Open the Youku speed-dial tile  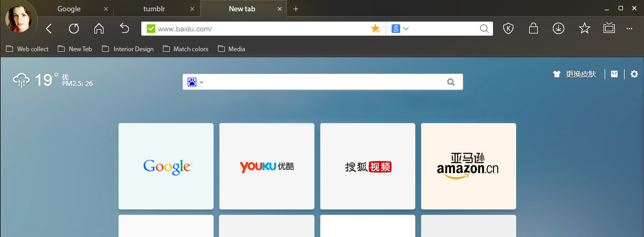pyautogui.click(x=267, y=166)
